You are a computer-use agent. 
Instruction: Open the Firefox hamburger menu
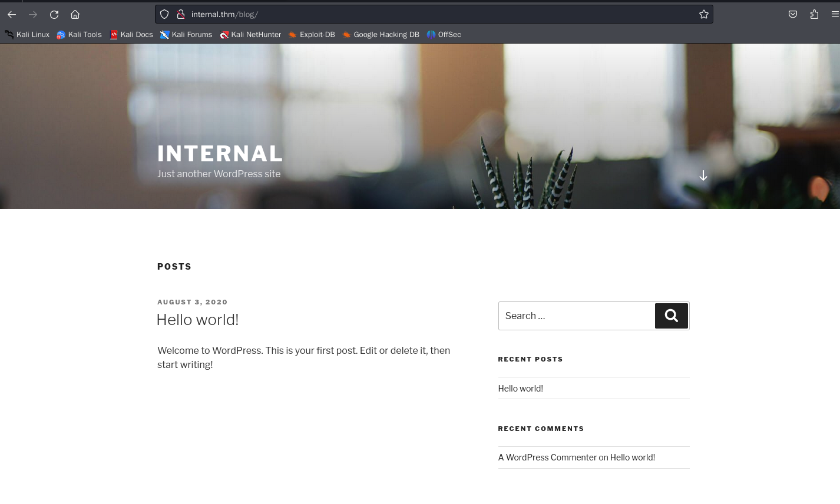pos(834,14)
